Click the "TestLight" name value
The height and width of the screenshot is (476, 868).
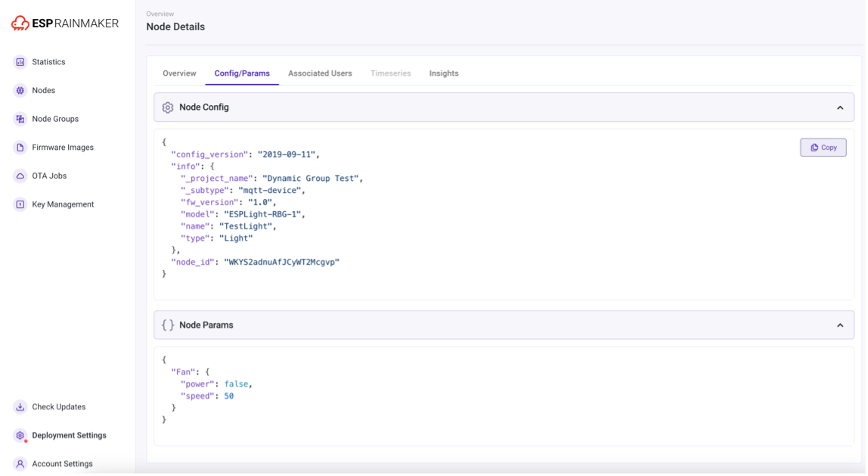tap(246, 226)
